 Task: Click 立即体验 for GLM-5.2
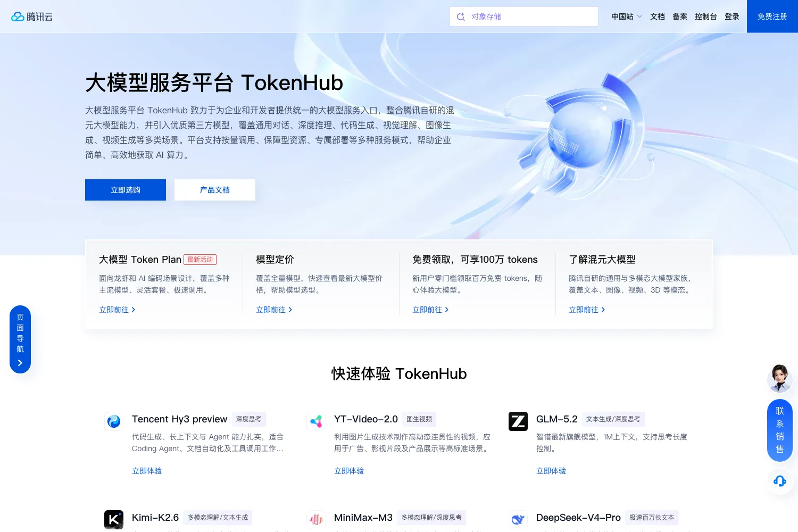[551, 471]
